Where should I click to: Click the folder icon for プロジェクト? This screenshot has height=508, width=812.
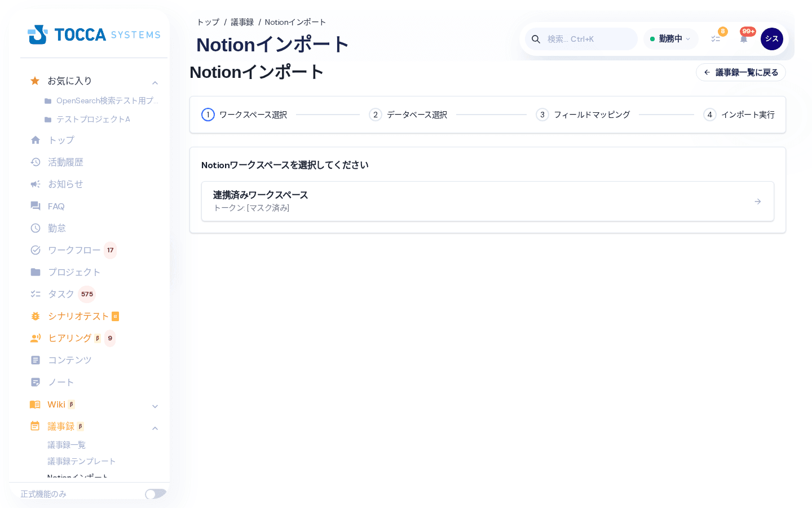[36, 272]
